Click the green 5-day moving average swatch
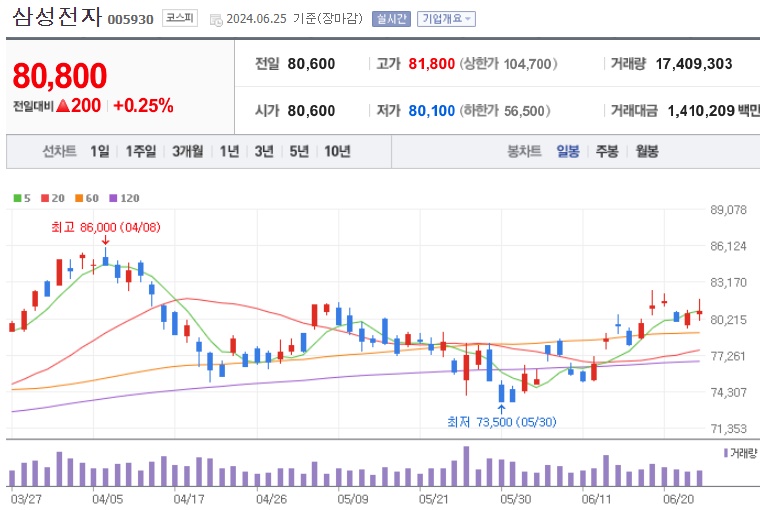The width and height of the screenshot is (760, 510). coord(17,198)
